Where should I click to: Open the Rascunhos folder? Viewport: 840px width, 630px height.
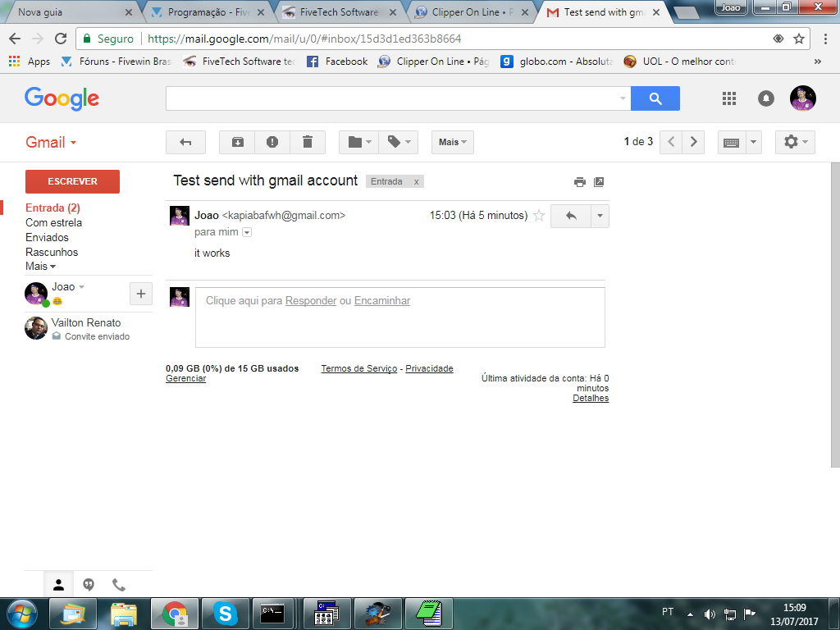52,253
